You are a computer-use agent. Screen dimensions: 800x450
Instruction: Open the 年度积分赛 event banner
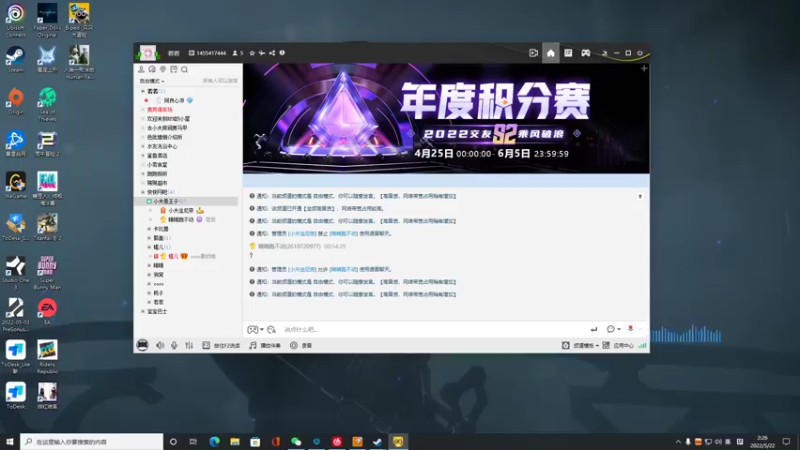click(446, 118)
